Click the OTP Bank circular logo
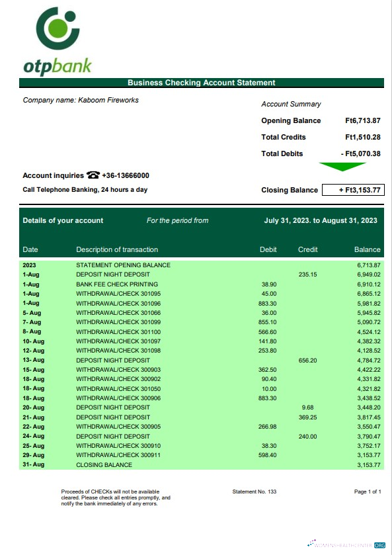 point(58,28)
